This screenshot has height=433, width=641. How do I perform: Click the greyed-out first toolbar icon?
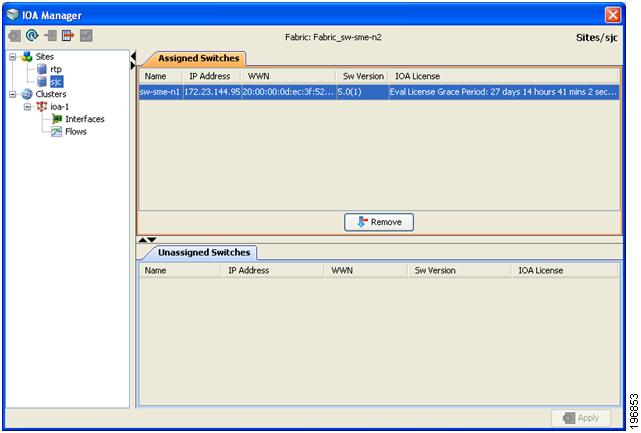15,36
